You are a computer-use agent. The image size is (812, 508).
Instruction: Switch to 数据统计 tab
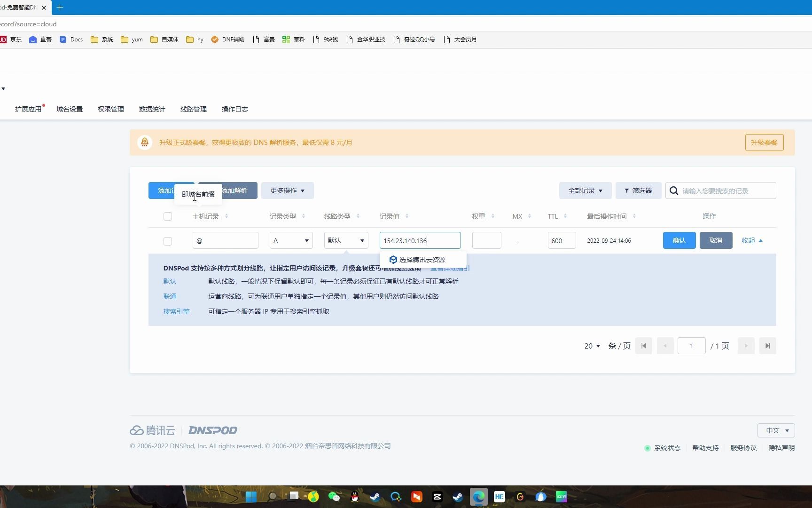[152, 109]
